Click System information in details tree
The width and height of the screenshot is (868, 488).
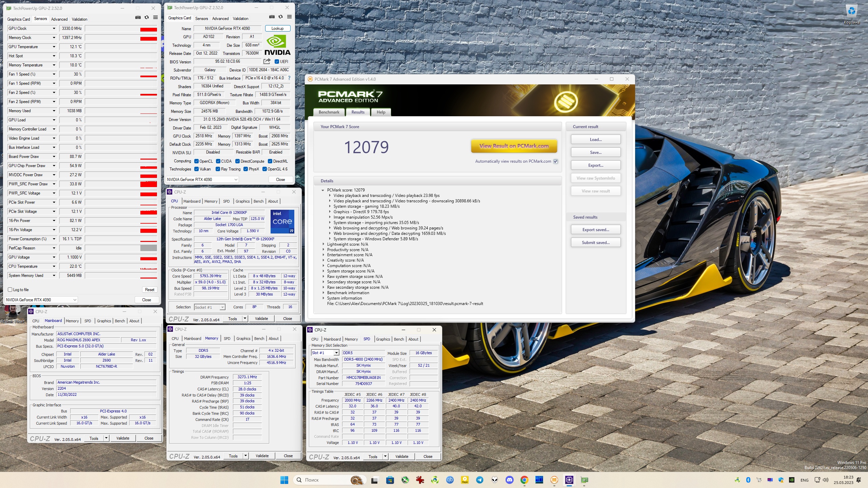pyautogui.click(x=344, y=298)
